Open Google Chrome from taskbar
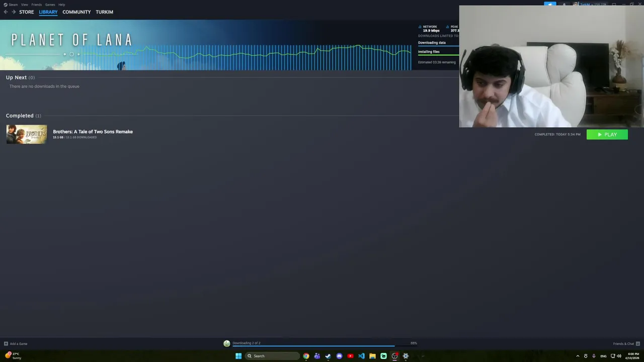 [306, 356]
